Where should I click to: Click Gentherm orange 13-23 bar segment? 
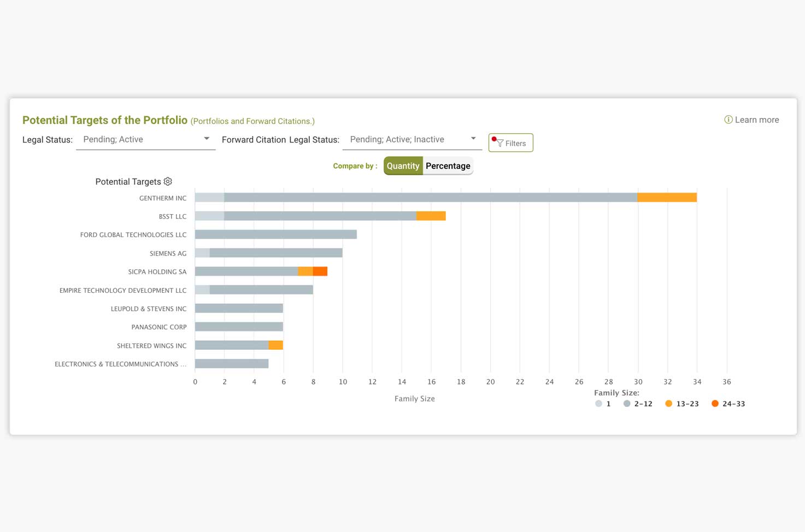[667, 197]
